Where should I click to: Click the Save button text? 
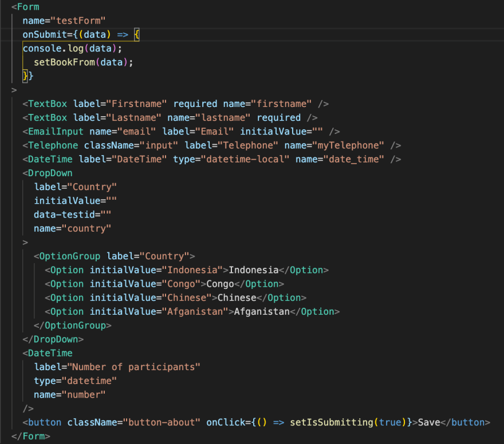click(429, 422)
